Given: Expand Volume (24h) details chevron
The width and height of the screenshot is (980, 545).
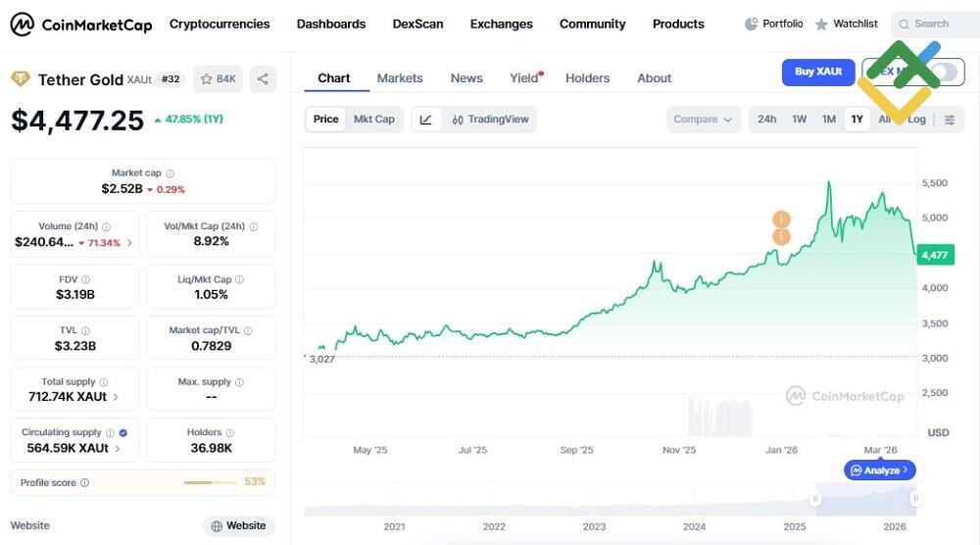Looking at the screenshot, I should [x=129, y=243].
